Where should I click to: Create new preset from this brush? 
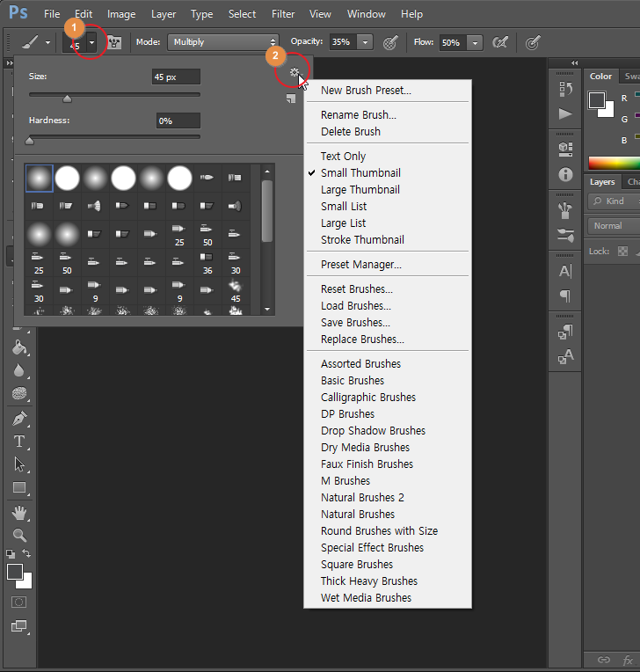pos(291,99)
